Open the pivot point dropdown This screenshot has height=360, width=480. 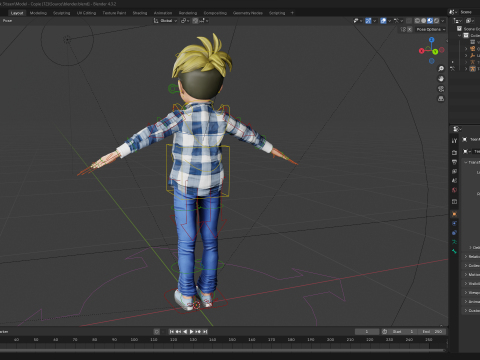coord(185,21)
